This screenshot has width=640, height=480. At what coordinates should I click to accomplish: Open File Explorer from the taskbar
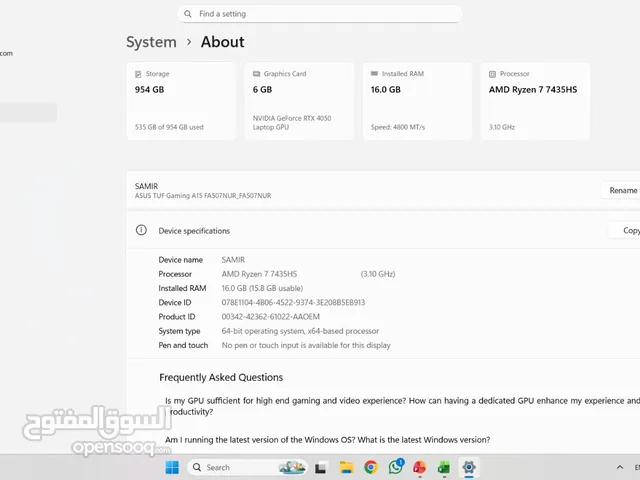click(346, 467)
